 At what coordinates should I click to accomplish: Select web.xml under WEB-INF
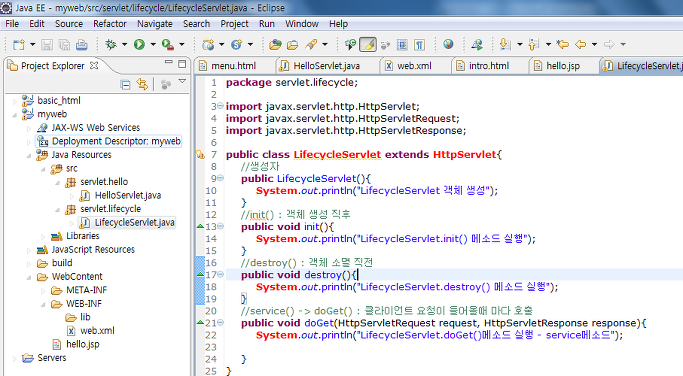click(x=97, y=330)
